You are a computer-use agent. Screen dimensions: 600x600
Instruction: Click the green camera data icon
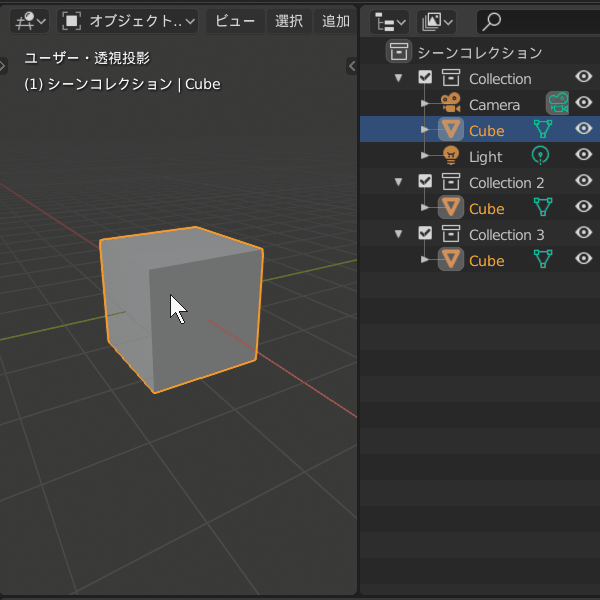[x=558, y=103]
